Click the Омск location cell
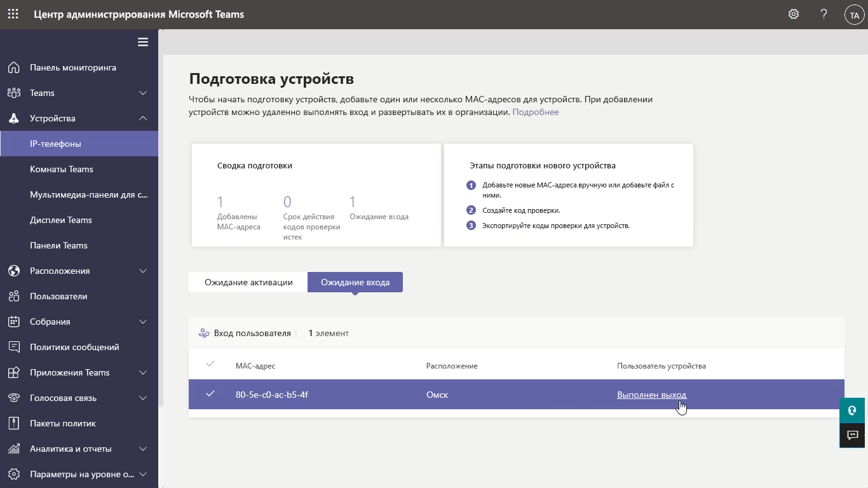 [x=437, y=395]
